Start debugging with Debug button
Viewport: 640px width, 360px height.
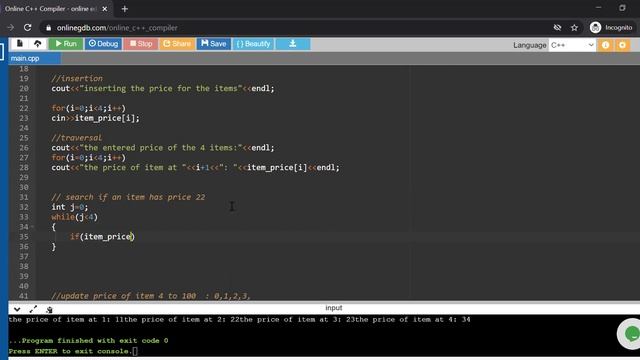(104, 44)
